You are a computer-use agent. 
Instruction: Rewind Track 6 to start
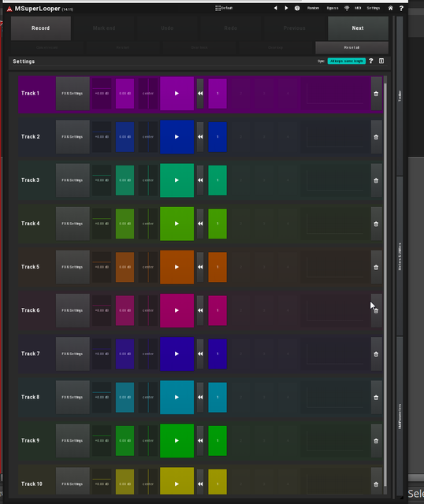tap(200, 310)
